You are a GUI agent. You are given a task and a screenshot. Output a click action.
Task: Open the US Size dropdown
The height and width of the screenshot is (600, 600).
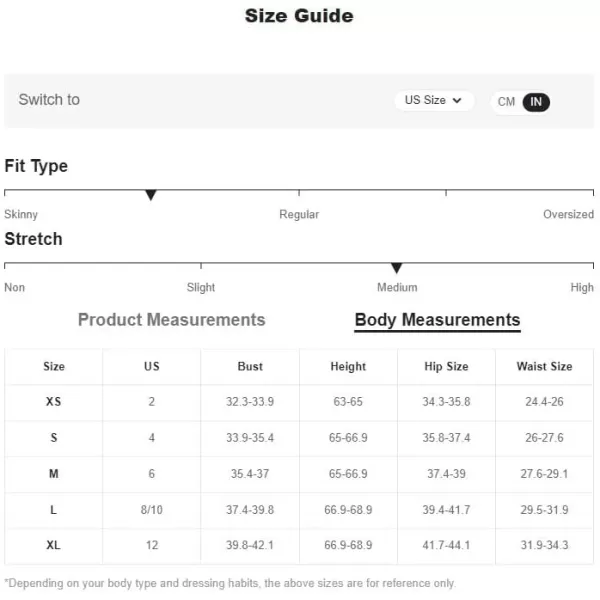point(434,101)
